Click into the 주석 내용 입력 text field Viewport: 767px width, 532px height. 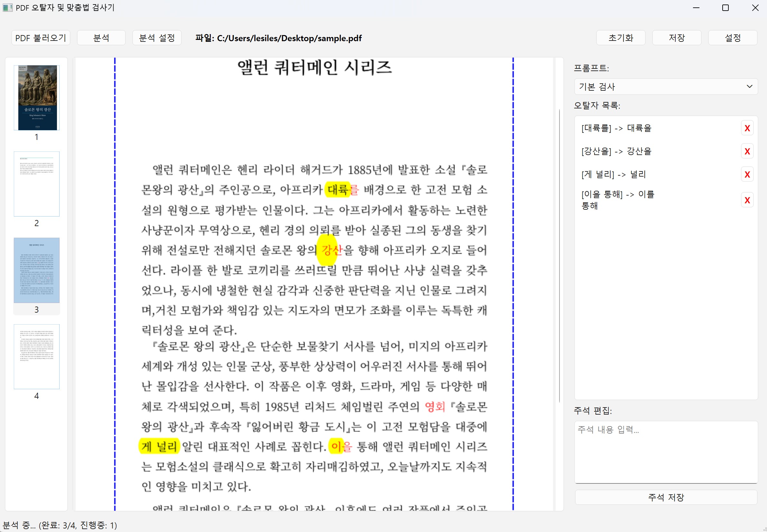tap(666, 452)
